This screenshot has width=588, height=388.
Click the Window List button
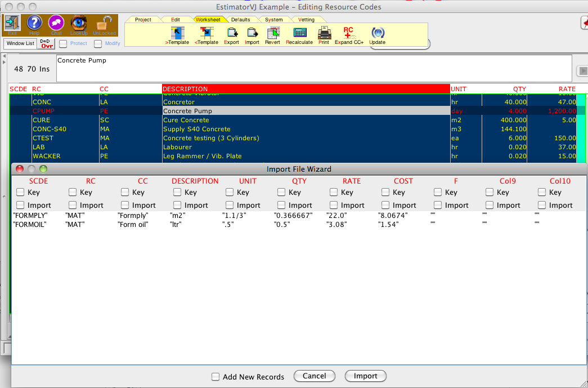(x=20, y=43)
